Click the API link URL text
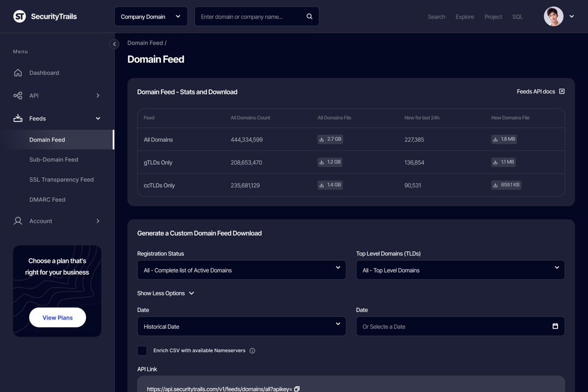 220,389
